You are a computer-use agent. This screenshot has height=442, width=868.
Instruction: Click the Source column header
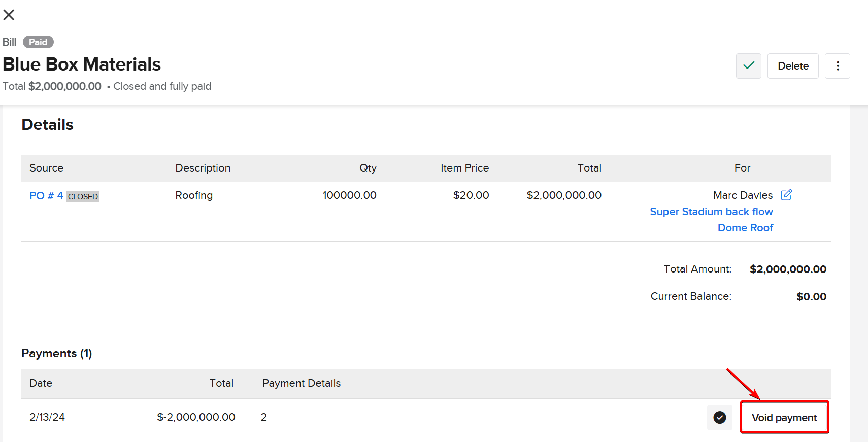(46, 168)
